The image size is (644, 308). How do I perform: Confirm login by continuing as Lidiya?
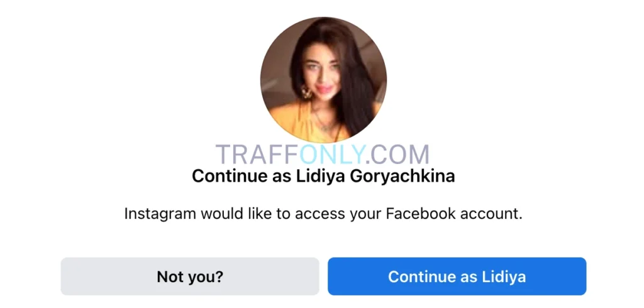(457, 277)
